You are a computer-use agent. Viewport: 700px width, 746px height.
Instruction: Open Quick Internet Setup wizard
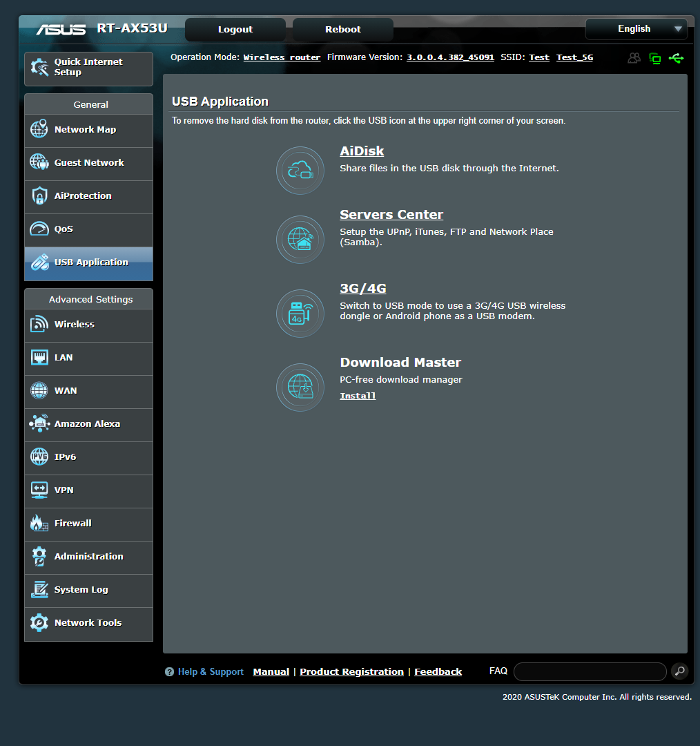coord(88,67)
